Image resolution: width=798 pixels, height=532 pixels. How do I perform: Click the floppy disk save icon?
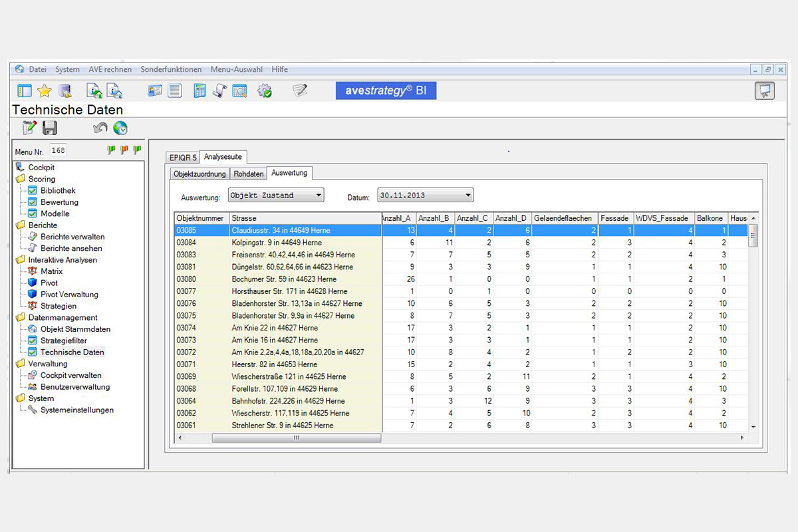[x=49, y=128]
